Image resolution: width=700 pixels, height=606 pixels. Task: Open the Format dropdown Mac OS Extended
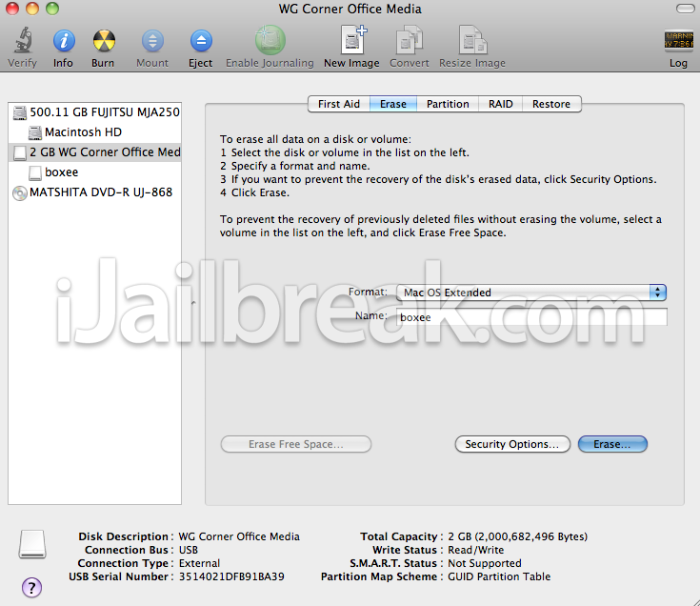point(531,293)
